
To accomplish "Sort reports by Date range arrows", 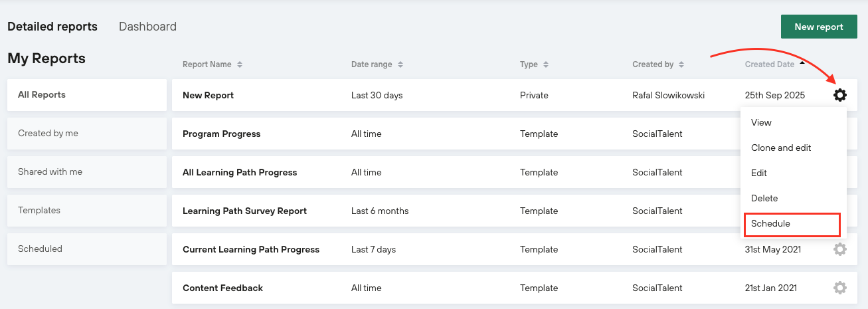I will click(x=400, y=64).
